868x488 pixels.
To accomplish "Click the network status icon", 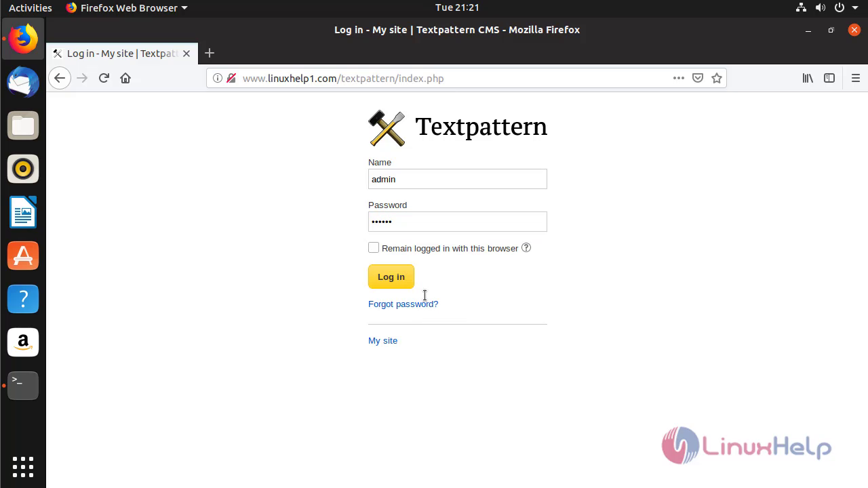I will point(801,7).
